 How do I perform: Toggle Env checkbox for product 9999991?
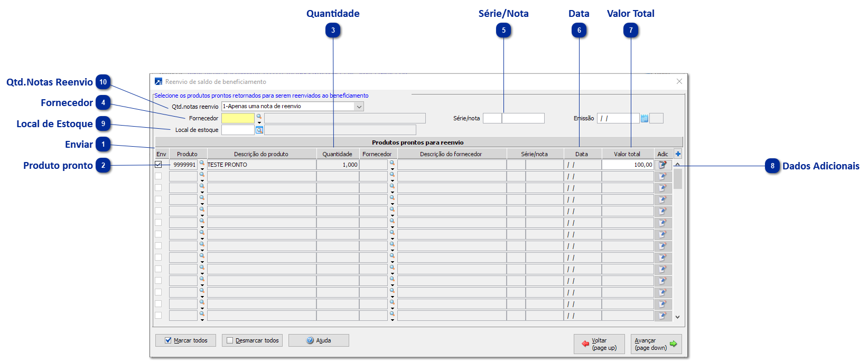click(158, 165)
